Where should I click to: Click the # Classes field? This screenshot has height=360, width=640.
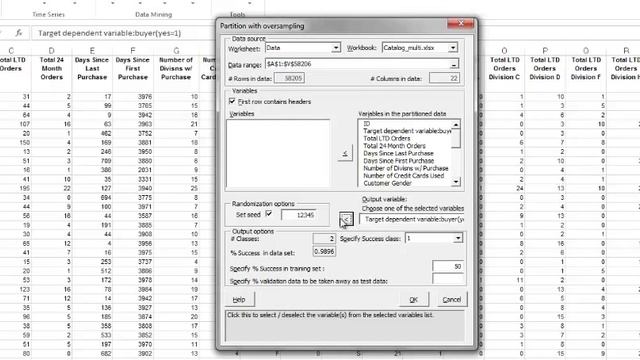click(324, 238)
